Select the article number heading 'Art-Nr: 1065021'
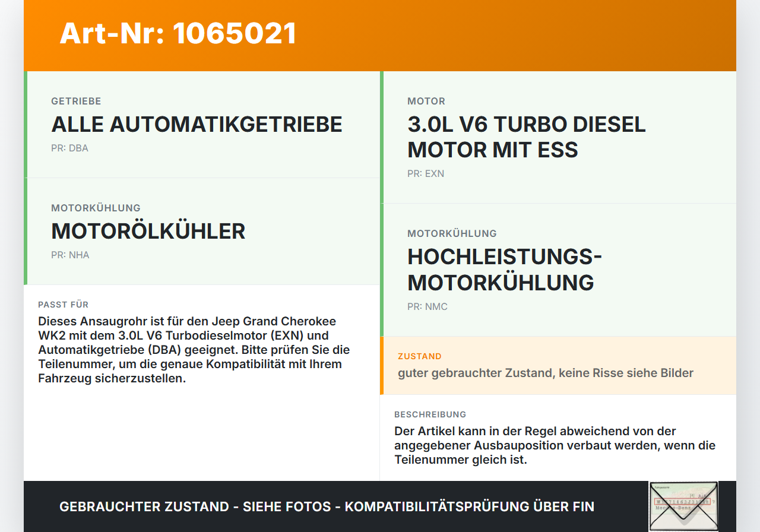This screenshot has width=760, height=532. (x=178, y=33)
